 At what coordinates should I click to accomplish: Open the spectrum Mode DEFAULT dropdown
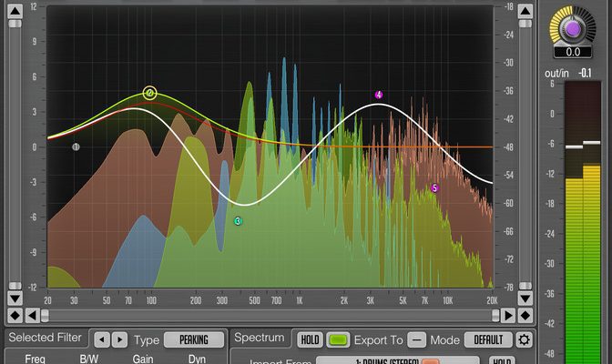point(488,339)
